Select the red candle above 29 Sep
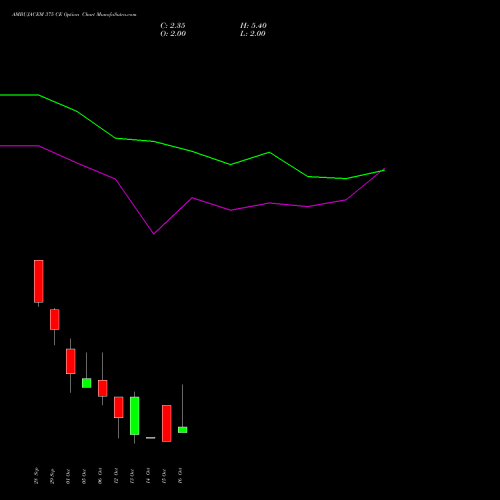The image size is (500, 500). [55, 319]
